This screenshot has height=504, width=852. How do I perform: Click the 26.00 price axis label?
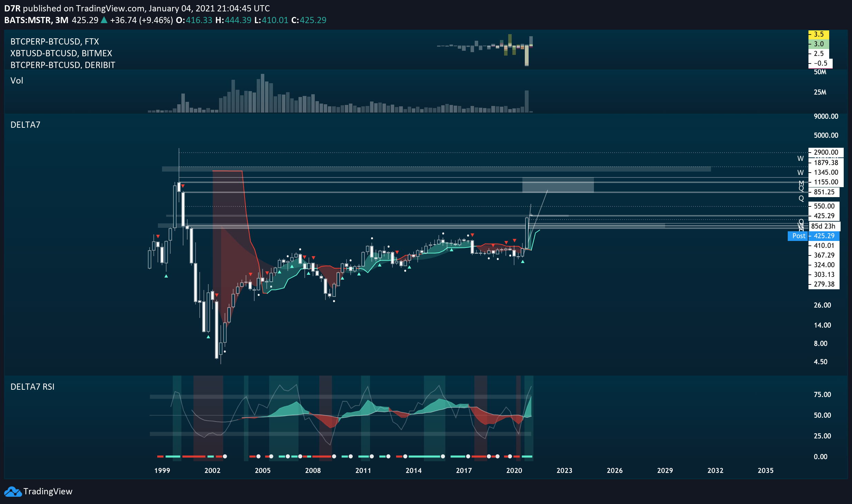click(822, 305)
